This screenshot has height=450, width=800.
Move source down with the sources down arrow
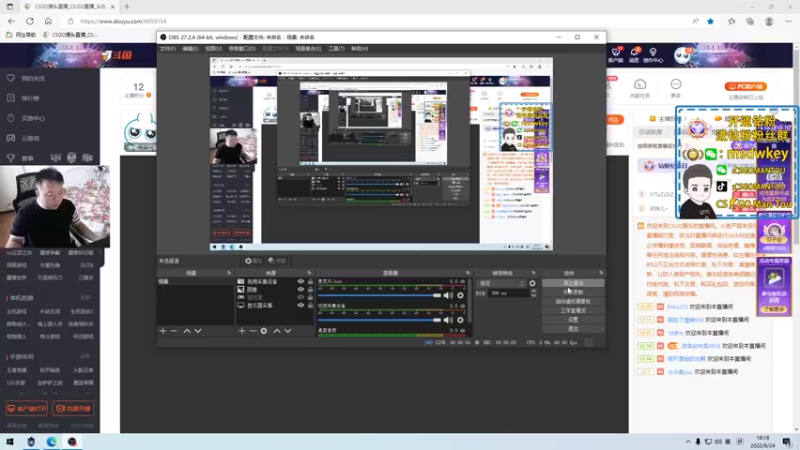click(x=288, y=331)
